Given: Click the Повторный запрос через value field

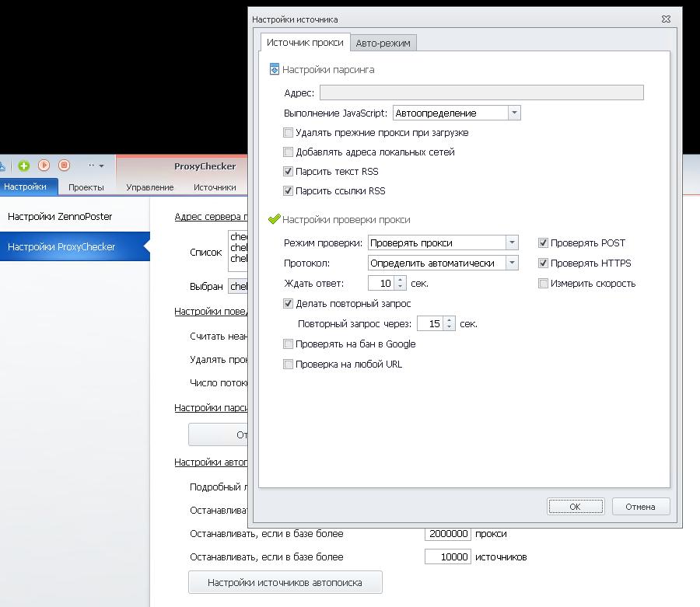Looking at the screenshot, I should click(430, 324).
